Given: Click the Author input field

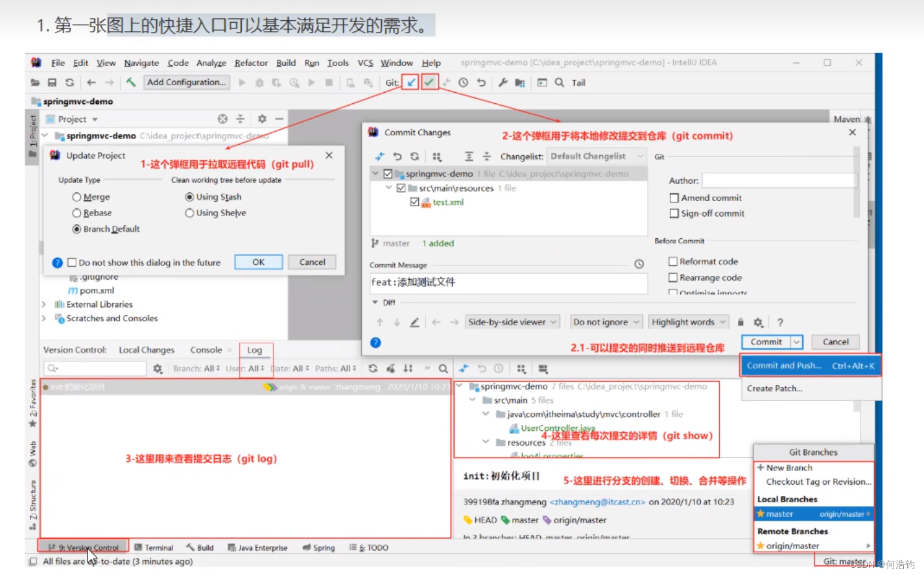Looking at the screenshot, I should 779,180.
